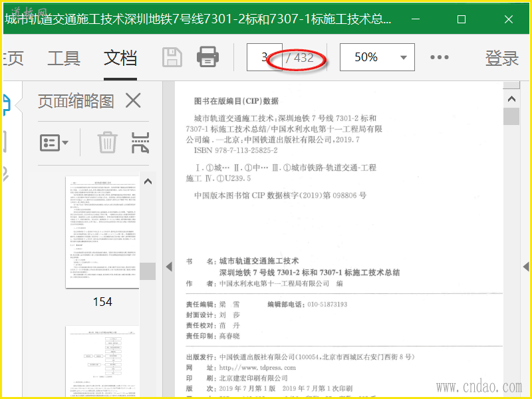This screenshot has height=399, width=532.
Task: Open the 文档 tab
Action: point(120,58)
